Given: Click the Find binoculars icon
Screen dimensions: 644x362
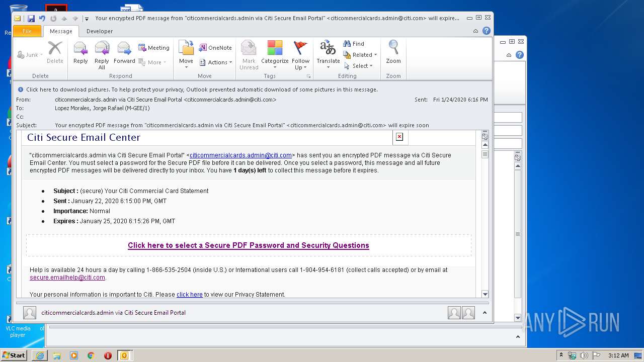Looking at the screenshot, I should coord(347,44).
